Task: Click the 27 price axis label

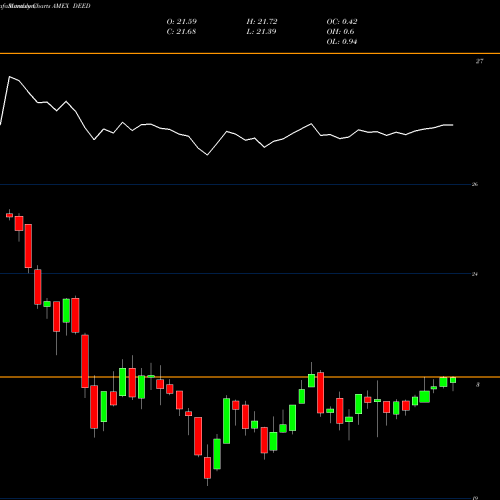Action: click(479, 61)
